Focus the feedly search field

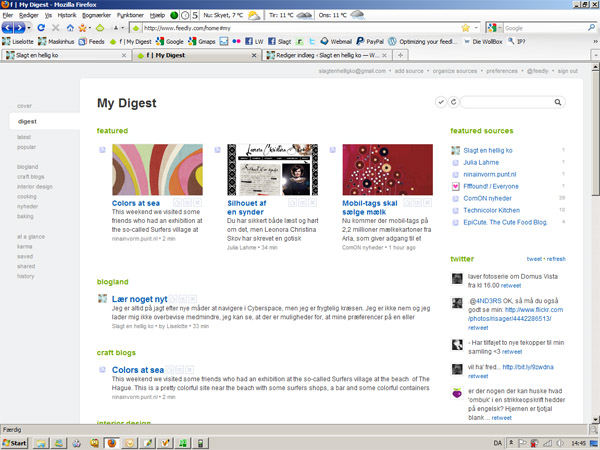507,102
